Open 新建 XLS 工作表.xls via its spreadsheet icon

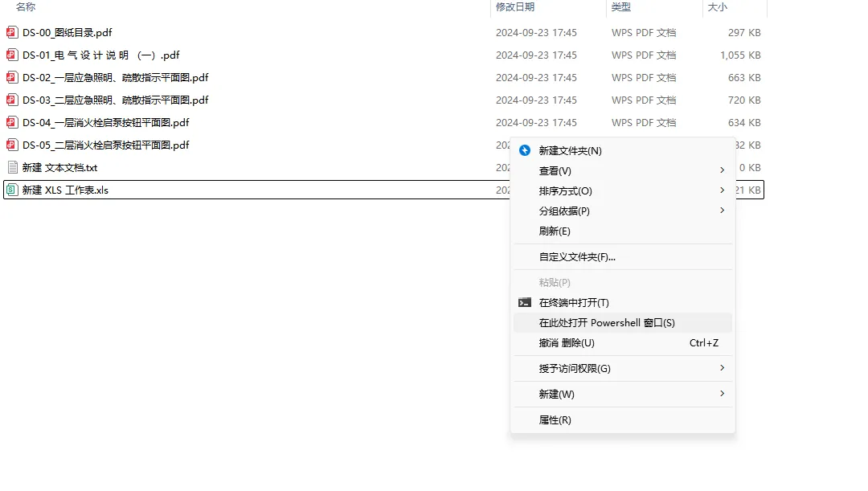coord(11,190)
